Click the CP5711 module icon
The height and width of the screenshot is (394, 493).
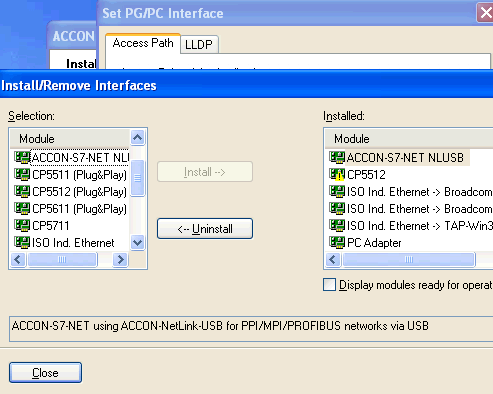22,225
